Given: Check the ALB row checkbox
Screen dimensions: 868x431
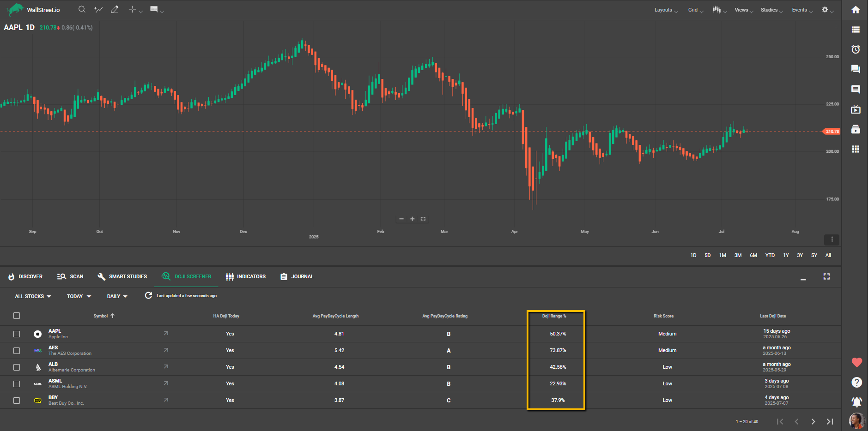Looking at the screenshot, I should pyautogui.click(x=17, y=367).
